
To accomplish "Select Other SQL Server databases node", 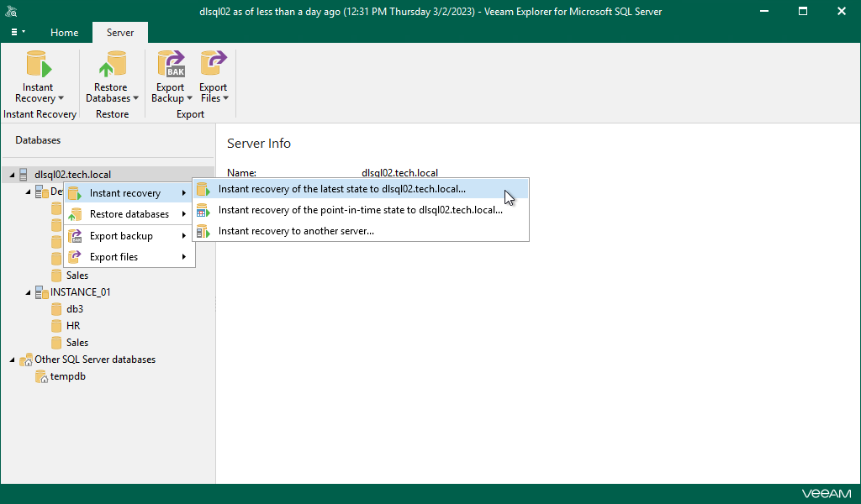I will (95, 360).
